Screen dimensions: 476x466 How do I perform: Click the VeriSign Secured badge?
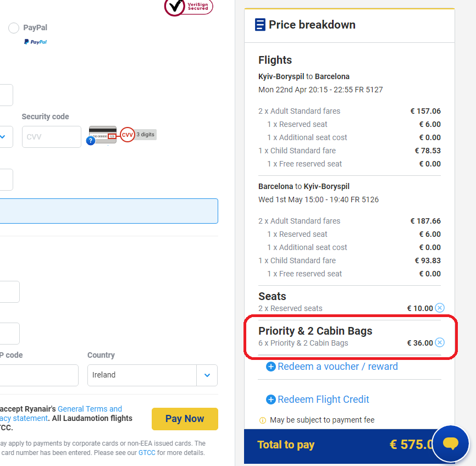[x=189, y=6]
